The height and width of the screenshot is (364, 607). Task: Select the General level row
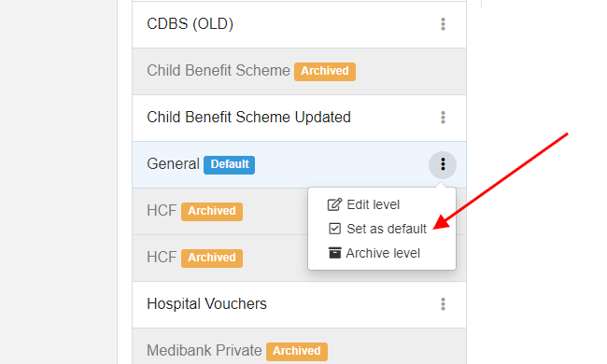(299, 165)
